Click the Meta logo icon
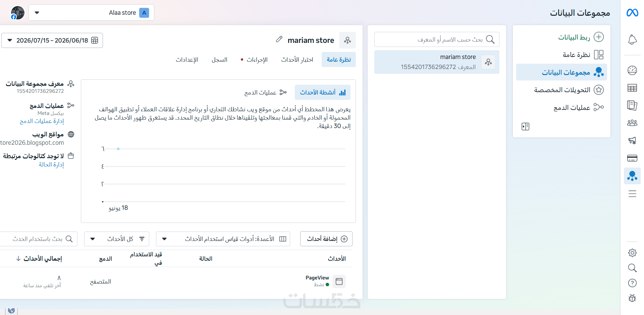 pos(632,13)
